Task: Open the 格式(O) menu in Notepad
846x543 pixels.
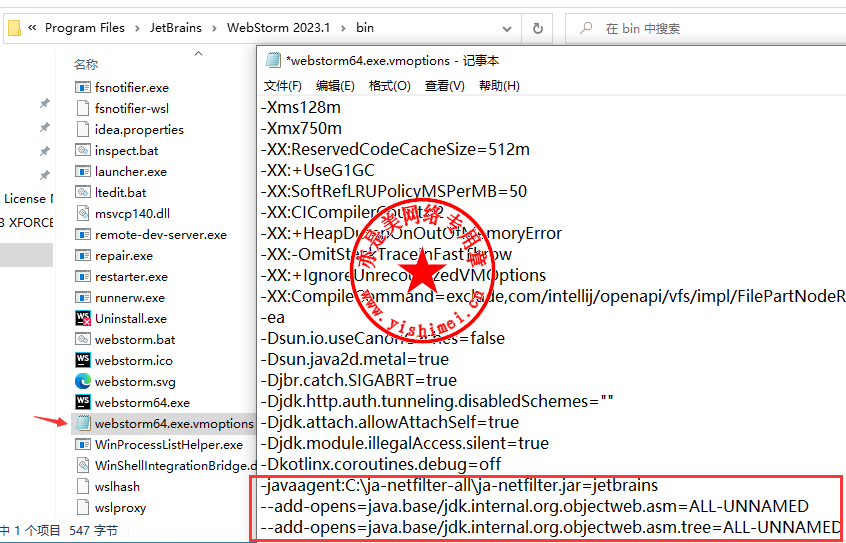Action: [x=390, y=86]
